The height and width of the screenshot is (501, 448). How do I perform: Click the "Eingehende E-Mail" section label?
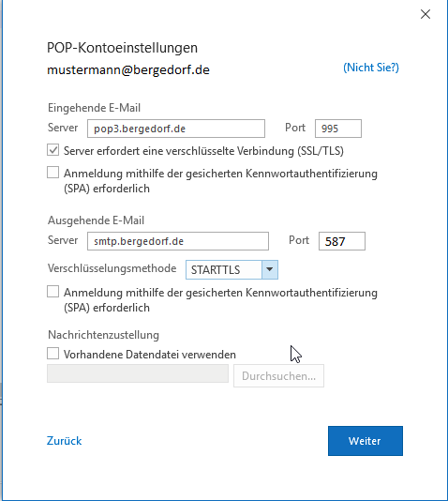pyautogui.click(x=94, y=108)
